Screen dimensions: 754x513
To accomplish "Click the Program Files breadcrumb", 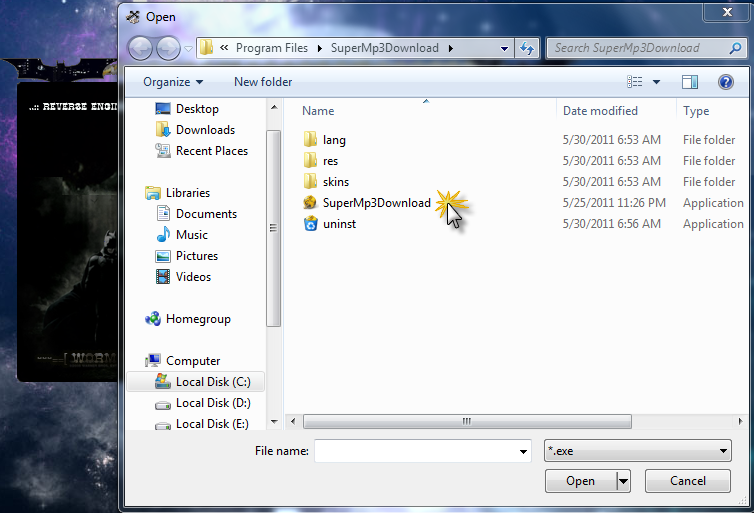I will click(x=272, y=48).
